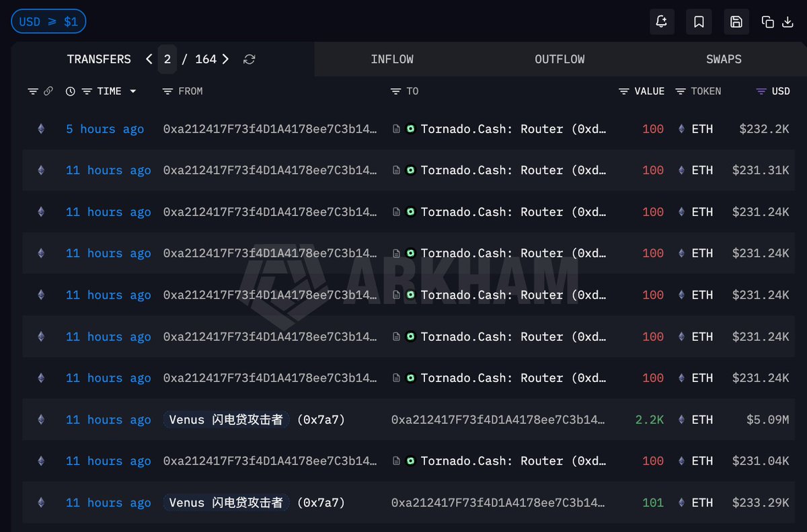807x532 pixels.
Task: Toggle the colored filter icon on the USD column
Action: 761,91
